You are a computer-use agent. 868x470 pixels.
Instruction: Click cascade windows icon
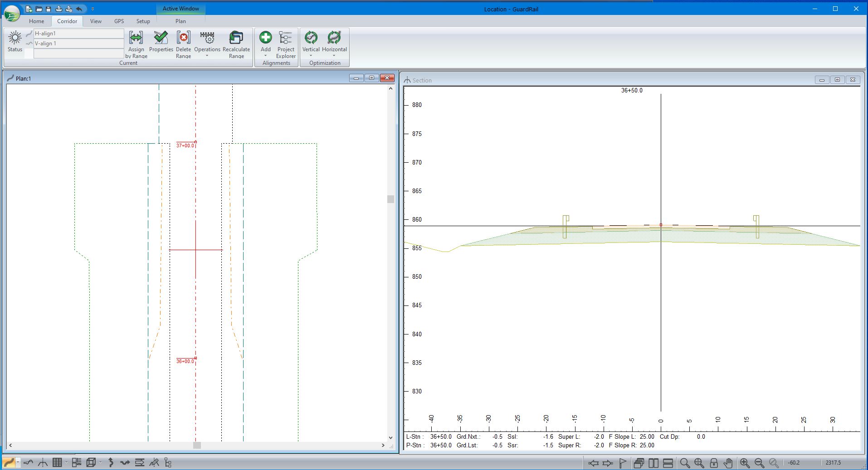click(x=639, y=463)
